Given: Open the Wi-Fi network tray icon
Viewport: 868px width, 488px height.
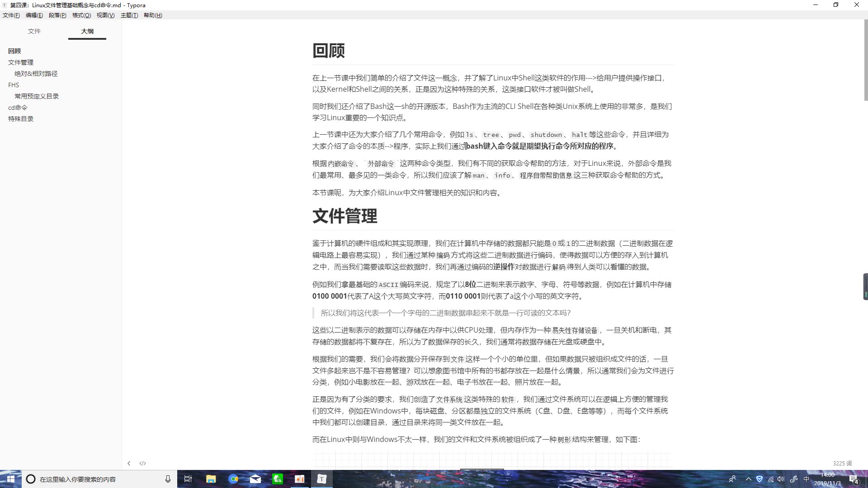Looking at the screenshot, I should pos(771,479).
